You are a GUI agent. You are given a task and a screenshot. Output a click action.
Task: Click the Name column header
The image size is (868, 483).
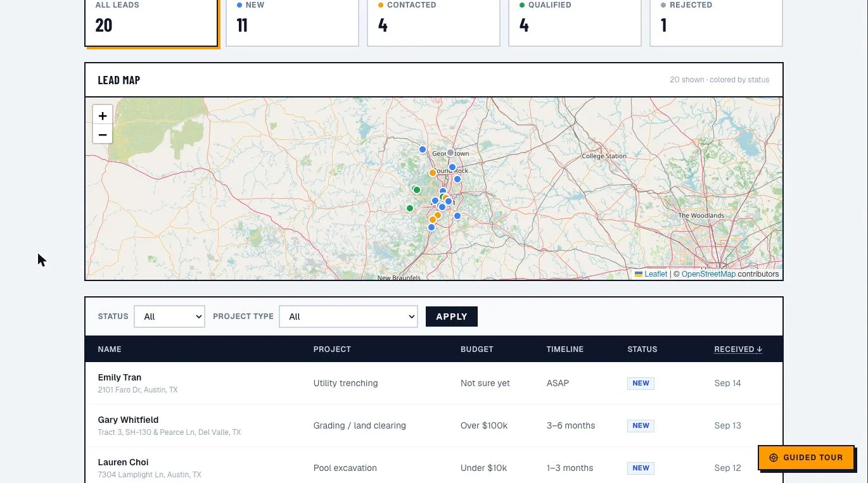point(110,349)
